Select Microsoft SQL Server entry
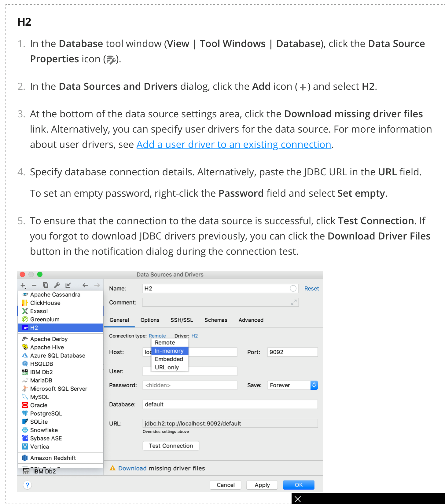Screen dimensions: 445x504 click(x=61, y=389)
